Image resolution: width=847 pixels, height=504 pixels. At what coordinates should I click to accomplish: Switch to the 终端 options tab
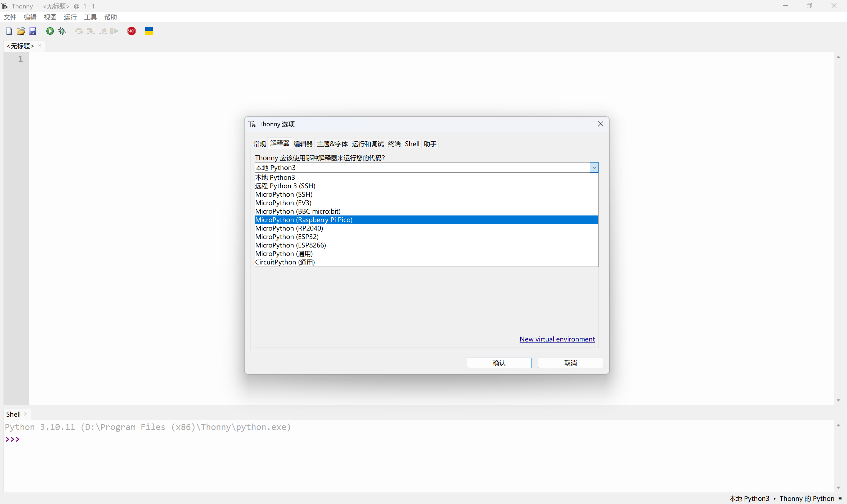click(x=394, y=144)
